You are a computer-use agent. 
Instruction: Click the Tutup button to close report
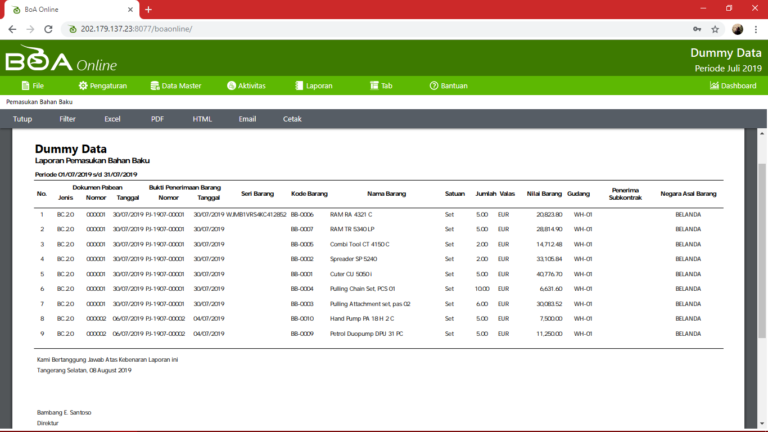(x=22, y=119)
